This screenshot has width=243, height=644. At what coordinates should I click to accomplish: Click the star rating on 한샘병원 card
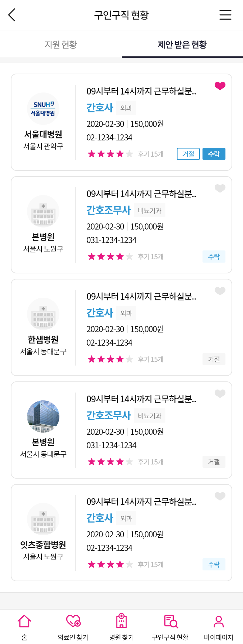pos(110,359)
